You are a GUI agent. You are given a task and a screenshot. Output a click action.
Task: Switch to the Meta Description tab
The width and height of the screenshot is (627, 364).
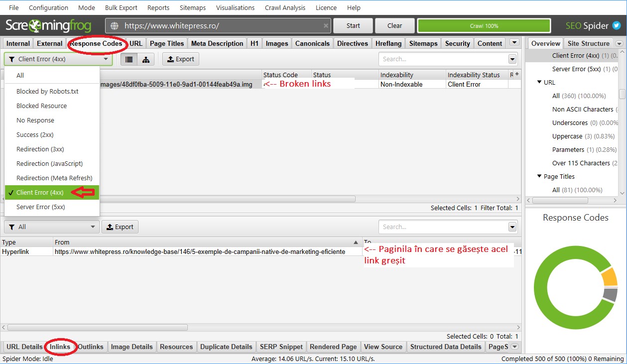pos(217,43)
